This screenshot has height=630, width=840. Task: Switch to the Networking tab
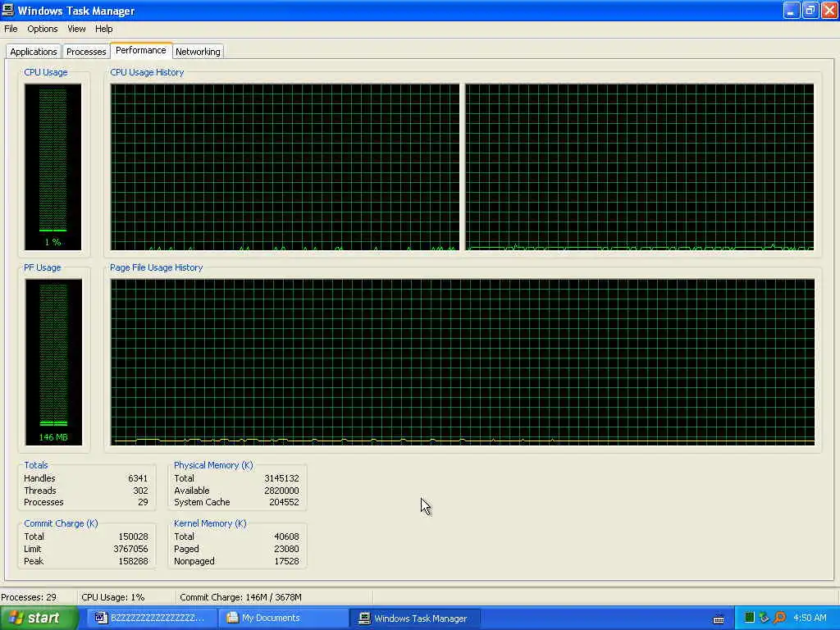(198, 52)
